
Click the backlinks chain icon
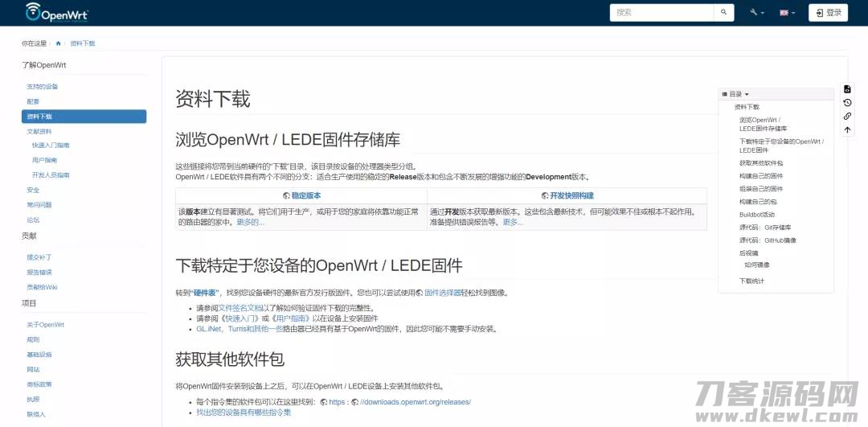(847, 117)
